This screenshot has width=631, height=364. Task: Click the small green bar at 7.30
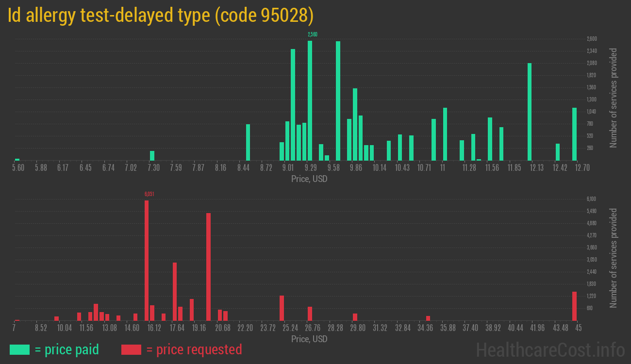(x=152, y=156)
